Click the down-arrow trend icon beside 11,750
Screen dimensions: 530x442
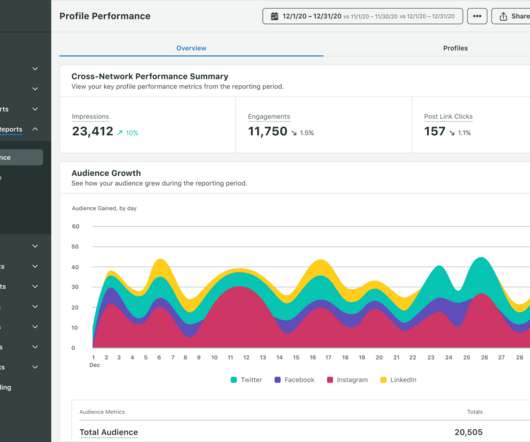coord(294,133)
